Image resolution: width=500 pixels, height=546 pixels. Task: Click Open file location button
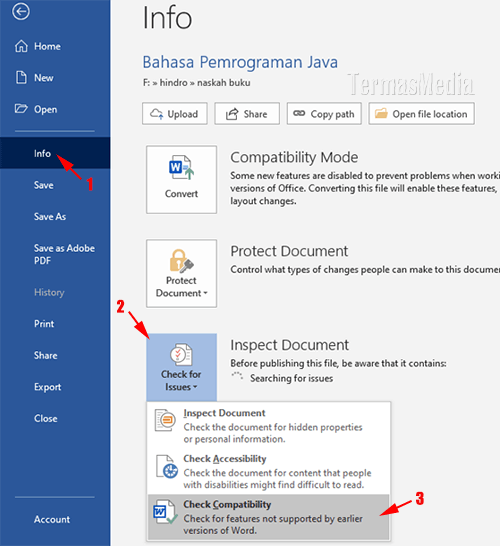[422, 114]
